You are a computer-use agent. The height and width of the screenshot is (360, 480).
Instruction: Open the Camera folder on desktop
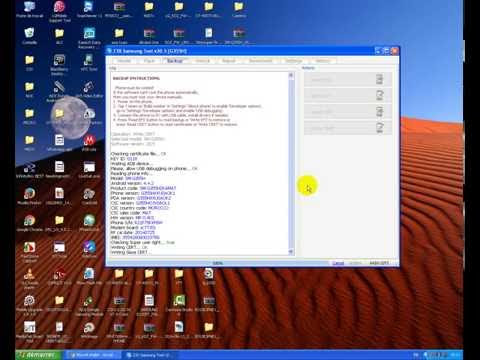pos(239,9)
